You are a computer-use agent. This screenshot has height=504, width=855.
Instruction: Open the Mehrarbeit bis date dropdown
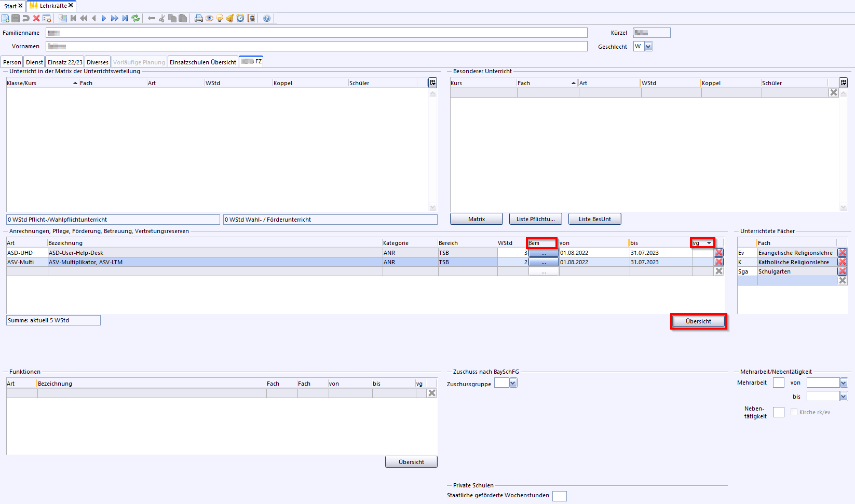click(844, 397)
